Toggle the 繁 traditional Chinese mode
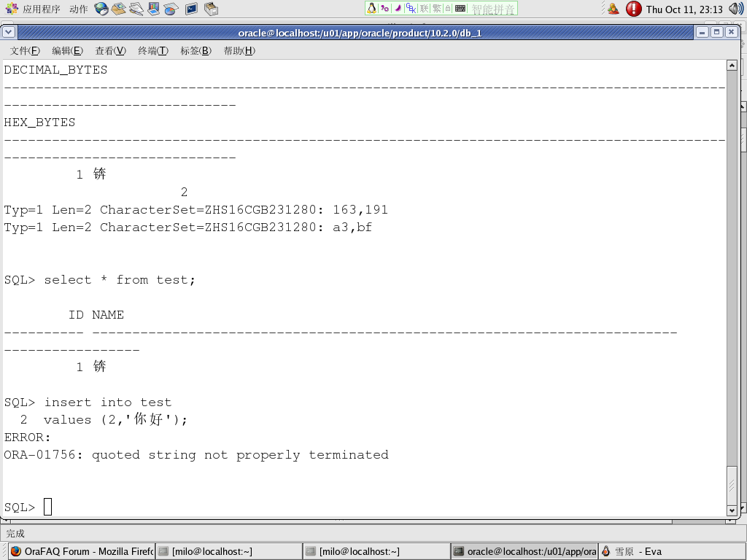The height and width of the screenshot is (560, 747). tap(436, 9)
